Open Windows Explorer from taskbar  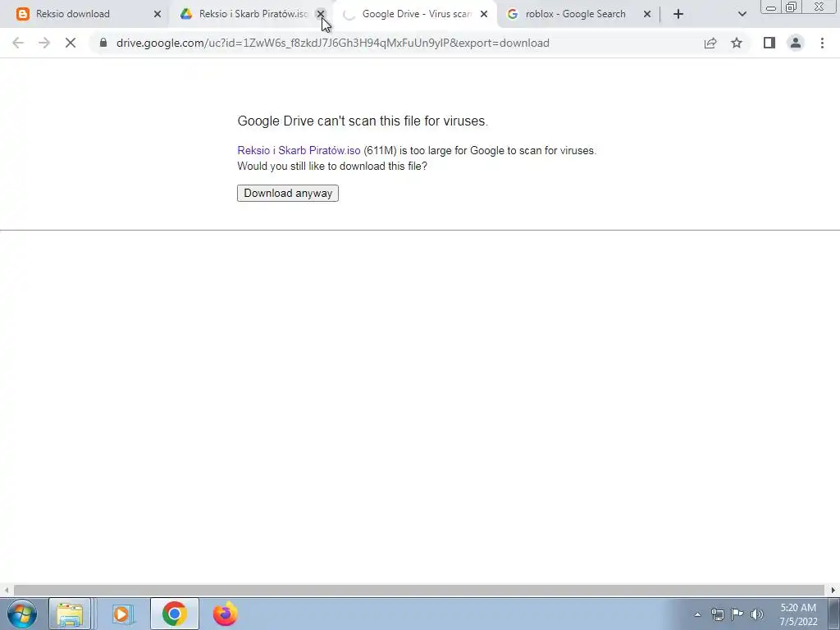70,614
